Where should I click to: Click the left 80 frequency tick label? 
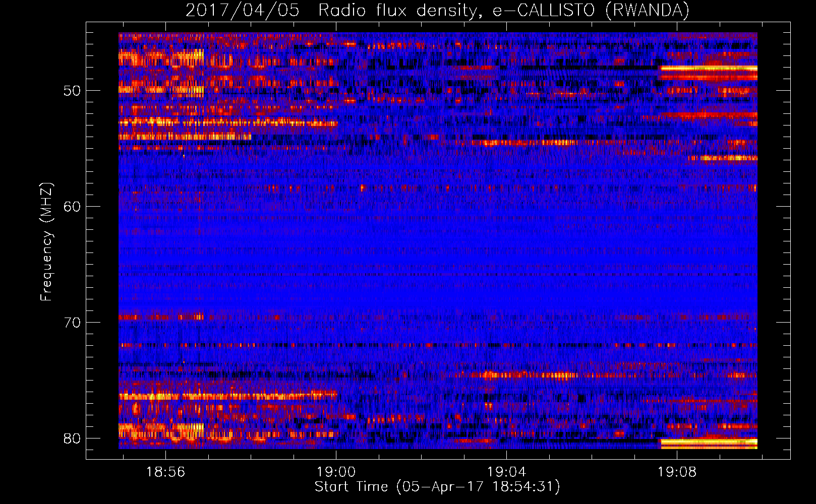tap(72, 438)
